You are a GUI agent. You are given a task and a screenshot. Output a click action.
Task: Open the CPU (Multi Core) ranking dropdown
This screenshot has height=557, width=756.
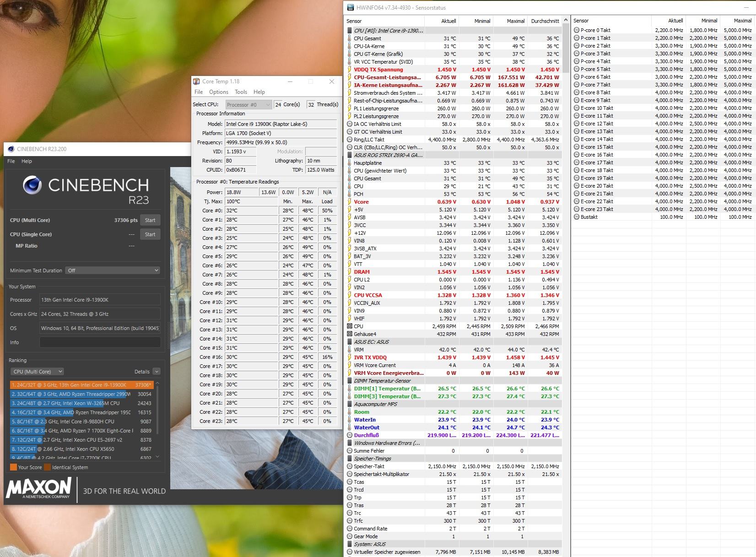coord(37,372)
